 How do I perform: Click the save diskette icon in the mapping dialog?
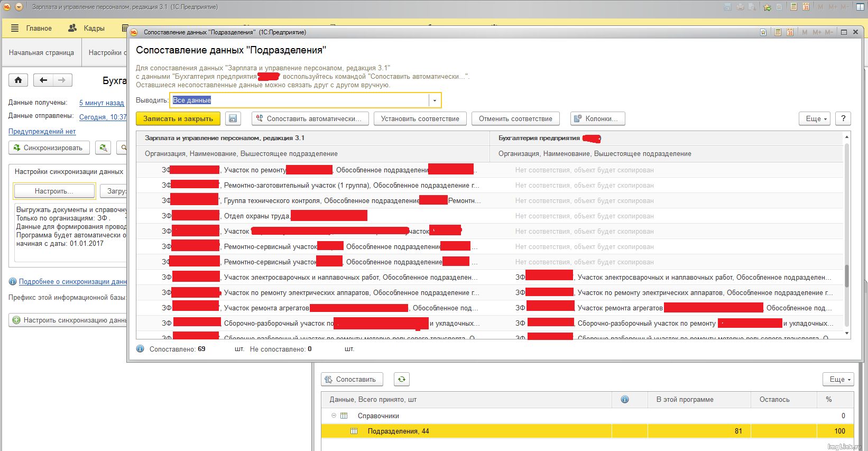coord(233,119)
